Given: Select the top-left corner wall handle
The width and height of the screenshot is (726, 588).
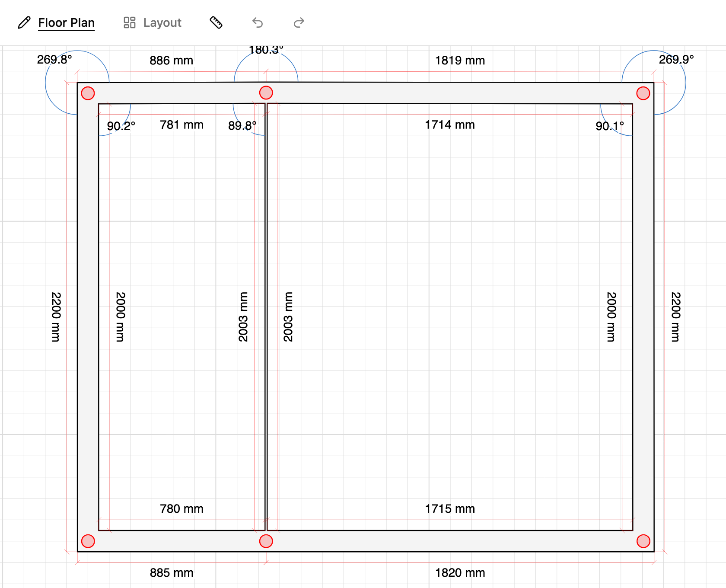Looking at the screenshot, I should (88, 93).
